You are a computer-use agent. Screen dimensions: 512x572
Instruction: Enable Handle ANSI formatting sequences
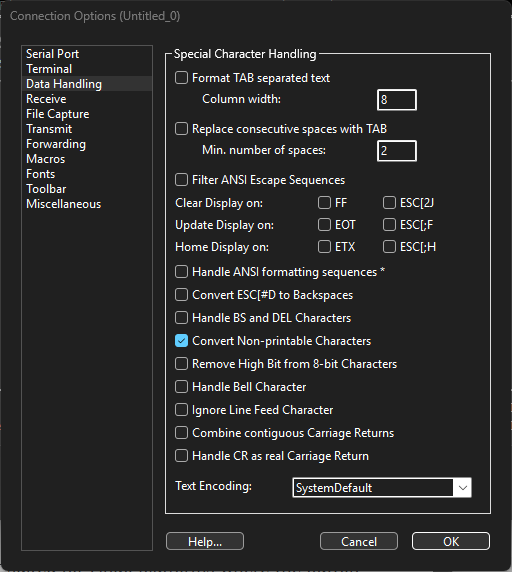181,272
